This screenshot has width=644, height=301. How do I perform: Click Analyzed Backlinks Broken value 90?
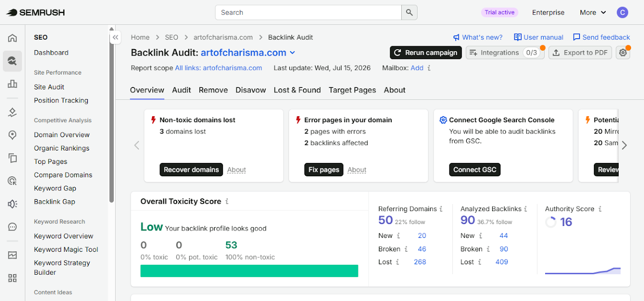(x=504, y=249)
